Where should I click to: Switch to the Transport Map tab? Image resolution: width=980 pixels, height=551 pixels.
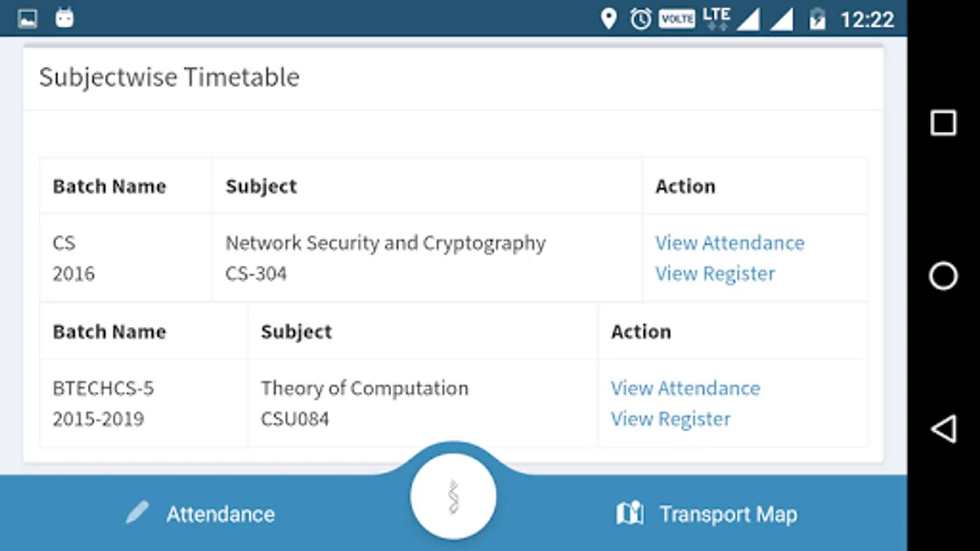pos(728,514)
